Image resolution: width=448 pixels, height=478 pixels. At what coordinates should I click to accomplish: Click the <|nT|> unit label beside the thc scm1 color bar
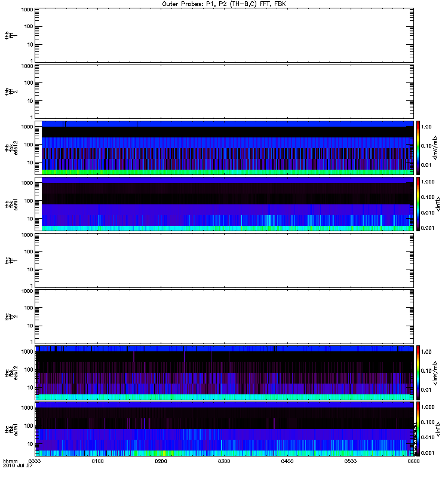(438, 429)
